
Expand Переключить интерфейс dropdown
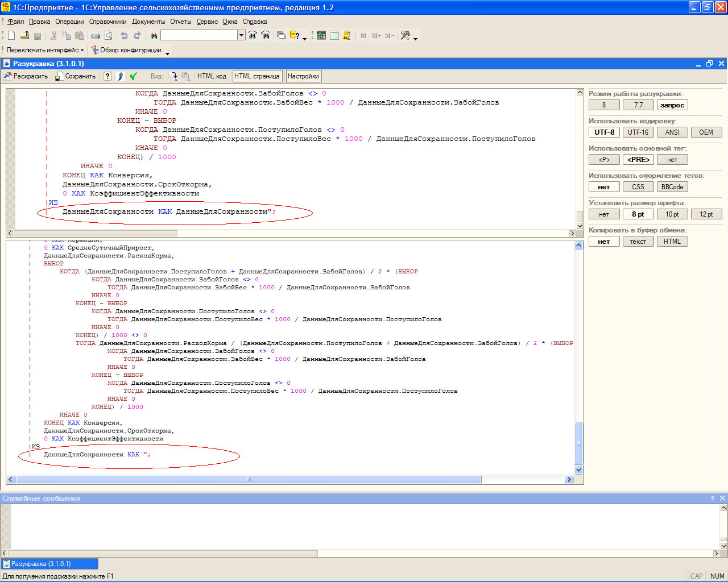[82, 50]
